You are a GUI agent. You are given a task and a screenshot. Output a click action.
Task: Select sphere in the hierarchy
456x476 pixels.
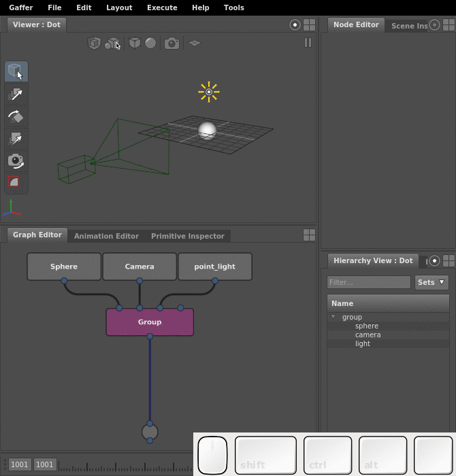coord(367,326)
